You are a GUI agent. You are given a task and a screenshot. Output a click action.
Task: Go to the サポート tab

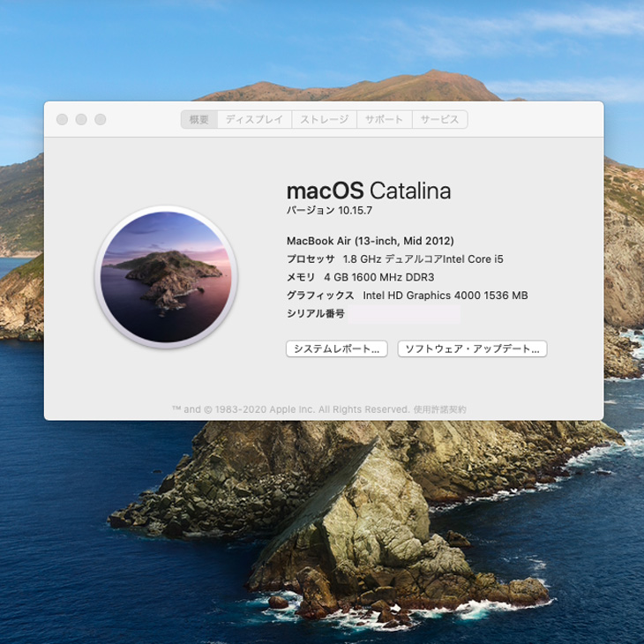click(385, 119)
